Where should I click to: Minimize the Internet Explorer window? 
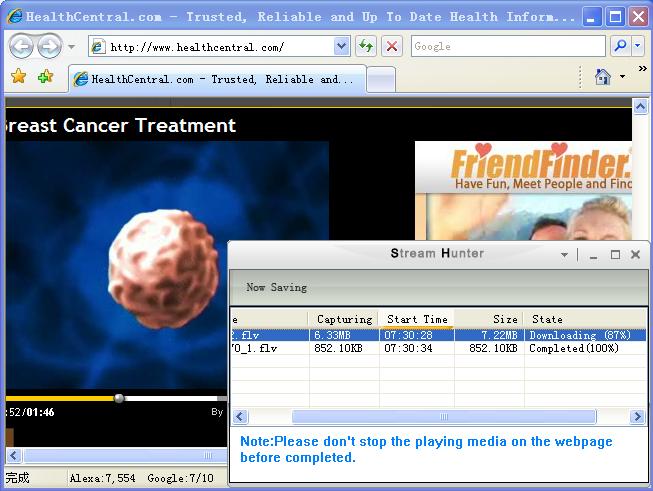click(591, 17)
